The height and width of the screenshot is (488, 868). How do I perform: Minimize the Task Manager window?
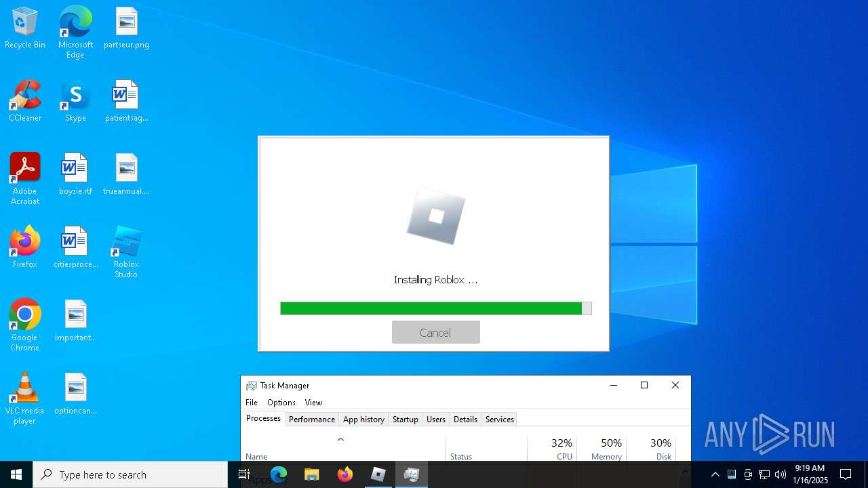coord(614,385)
